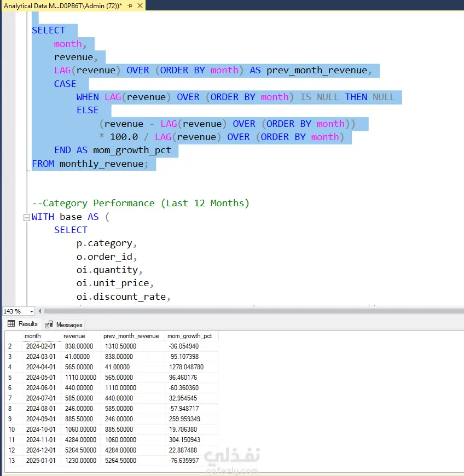This screenshot has width=464, height=476.
Task: Select growth cell 259.959349
Action: (x=192, y=419)
